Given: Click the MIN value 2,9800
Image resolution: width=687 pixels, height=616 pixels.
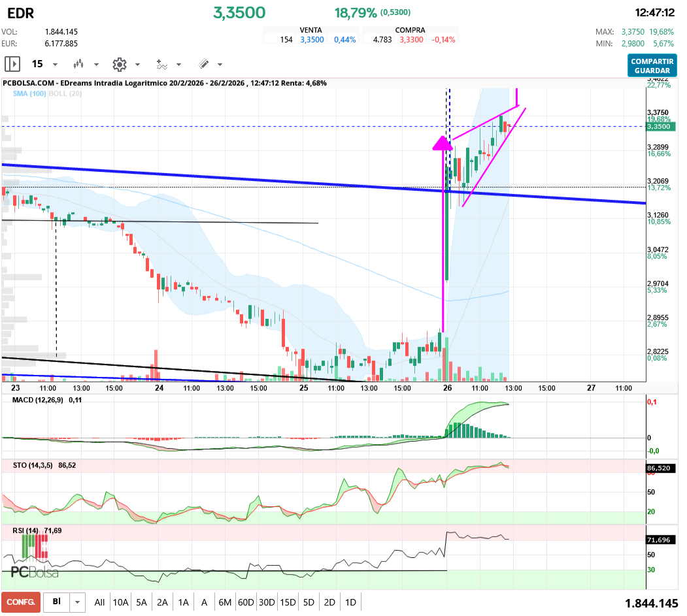Looking at the screenshot, I should pyautogui.click(x=633, y=44).
